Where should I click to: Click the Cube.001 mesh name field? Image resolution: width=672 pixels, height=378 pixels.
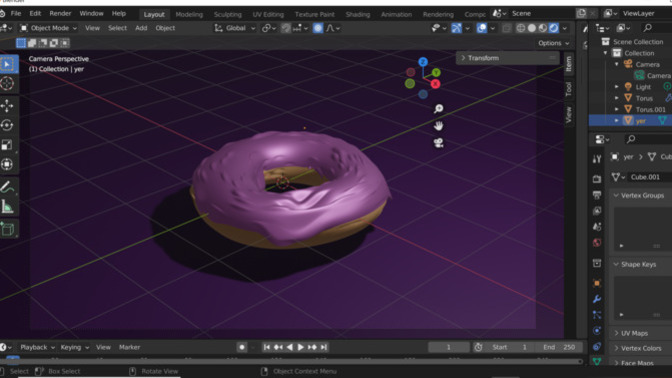click(649, 177)
